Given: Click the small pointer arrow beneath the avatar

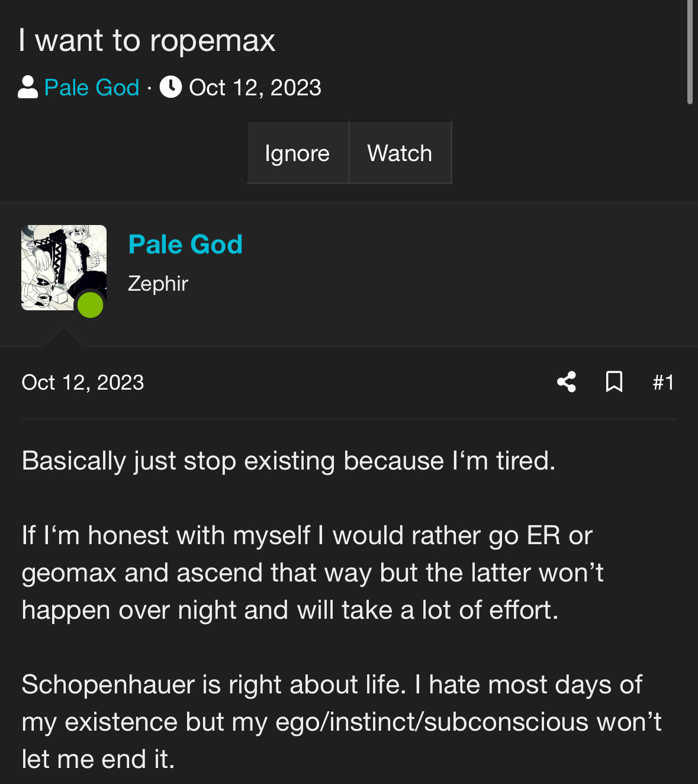Looking at the screenshot, I should pos(63,336).
